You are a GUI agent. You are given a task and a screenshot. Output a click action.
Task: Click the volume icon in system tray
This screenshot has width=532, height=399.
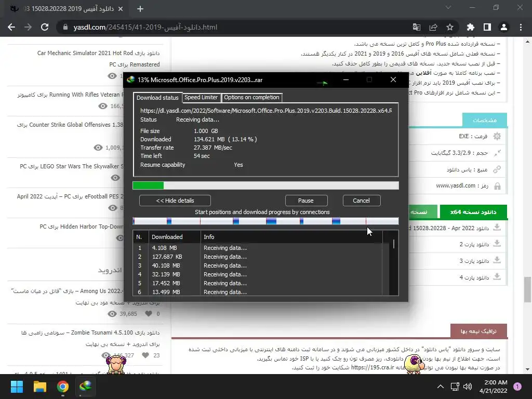[x=468, y=387]
